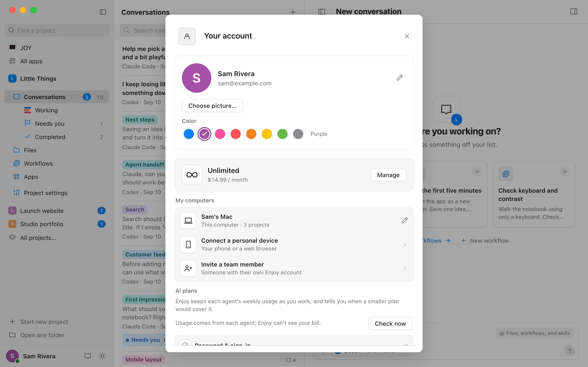Choose the green profile color
Image resolution: width=588 pixels, height=367 pixels.
[x=283, y=134]
